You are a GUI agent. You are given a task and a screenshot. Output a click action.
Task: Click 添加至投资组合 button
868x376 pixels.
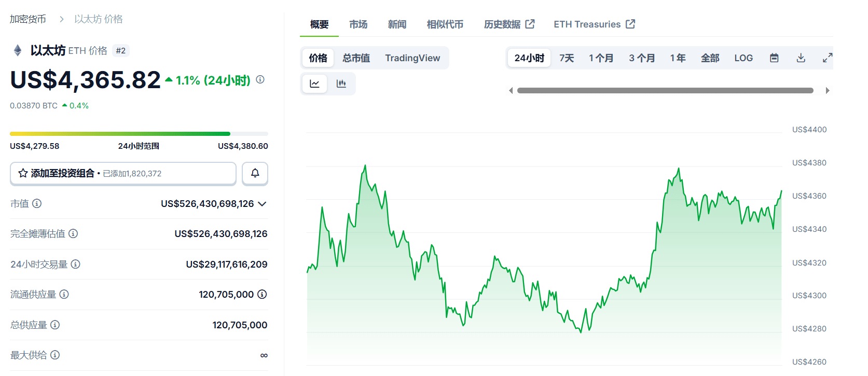(123, 173)
